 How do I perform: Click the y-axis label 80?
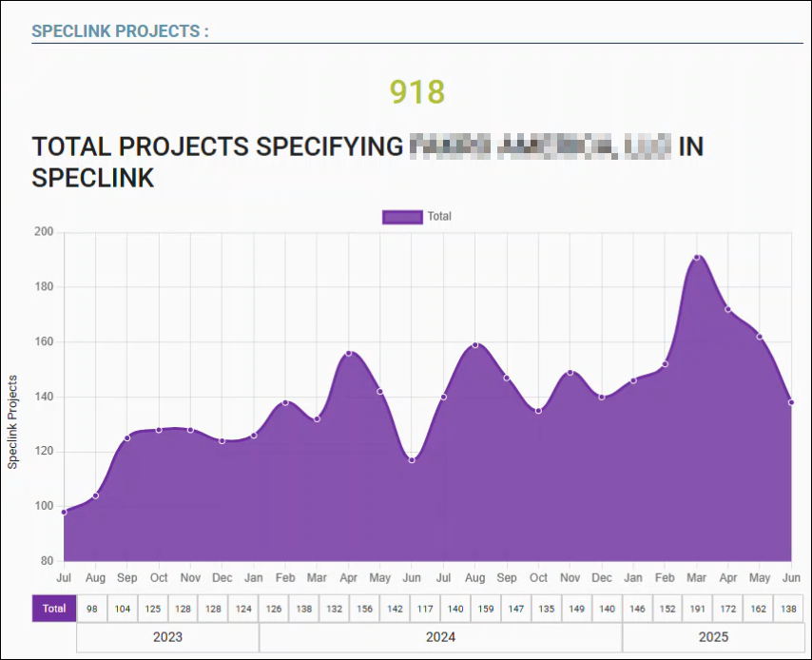coord(48,561)
